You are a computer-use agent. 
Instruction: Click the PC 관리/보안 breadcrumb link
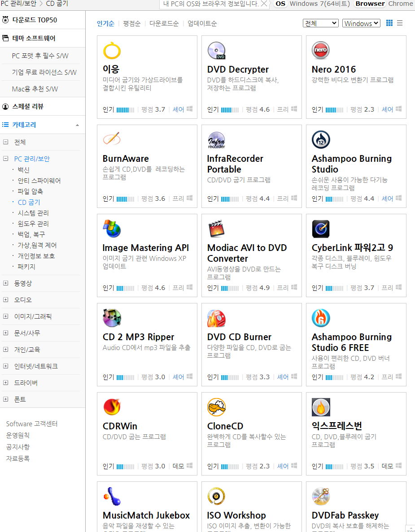pos(18,4)
